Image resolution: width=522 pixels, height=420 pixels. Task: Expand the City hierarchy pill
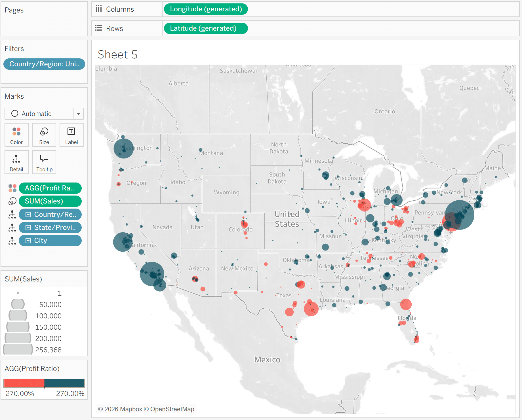28,241
